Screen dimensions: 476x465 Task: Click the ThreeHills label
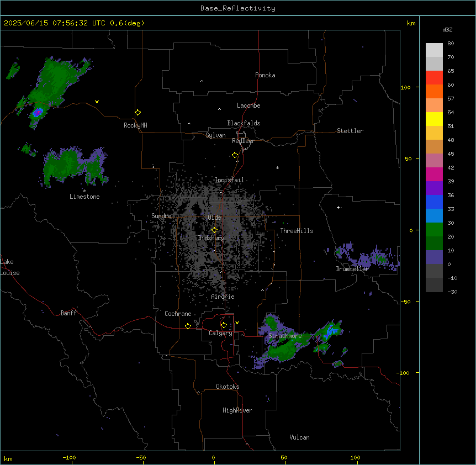[297, 231]
